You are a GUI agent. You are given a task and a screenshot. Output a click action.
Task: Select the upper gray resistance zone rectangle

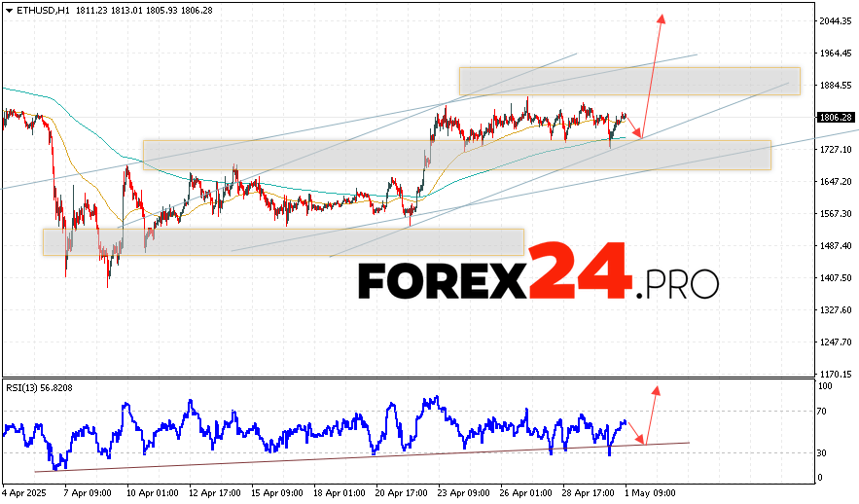628,81
